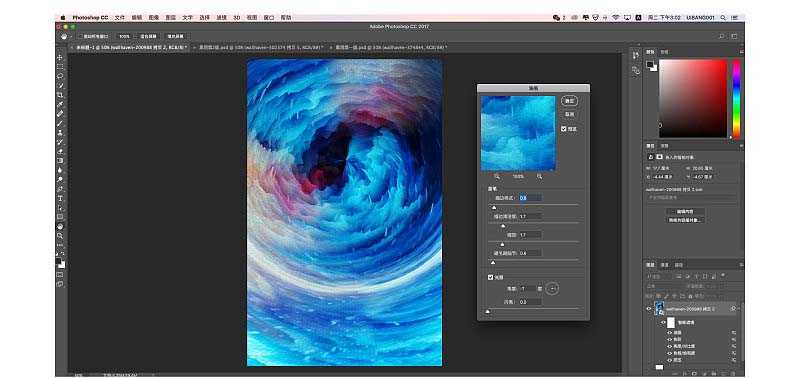The image size is (800, 378).
Task: Select the Rectangular Marquee tool
Action: (60, 67)
